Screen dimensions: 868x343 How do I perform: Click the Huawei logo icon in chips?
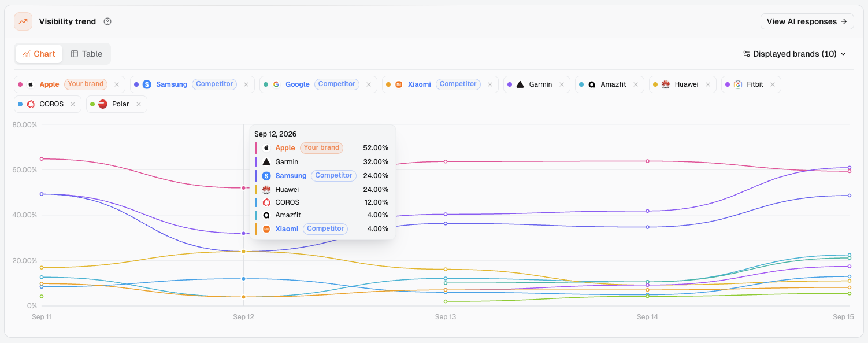[666, 84]
